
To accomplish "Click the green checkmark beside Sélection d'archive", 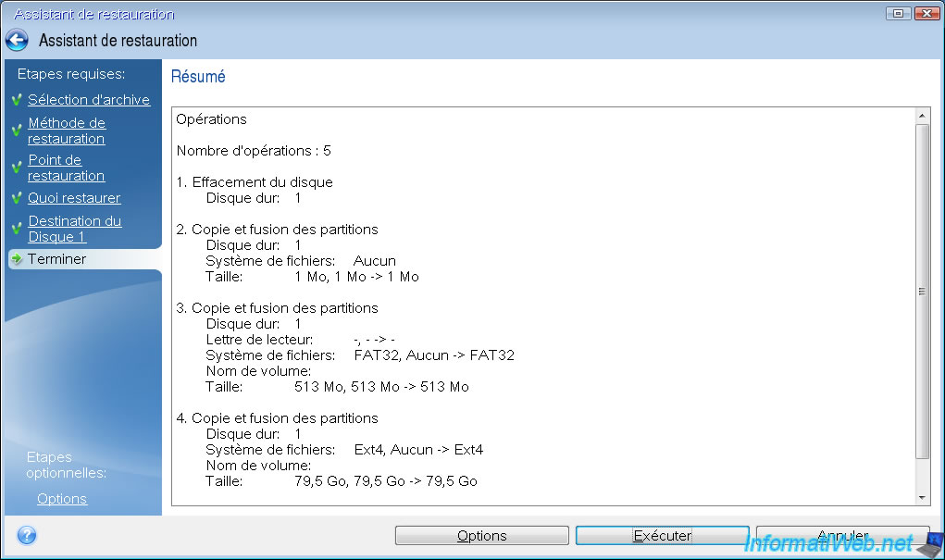I will pos(17,100).
